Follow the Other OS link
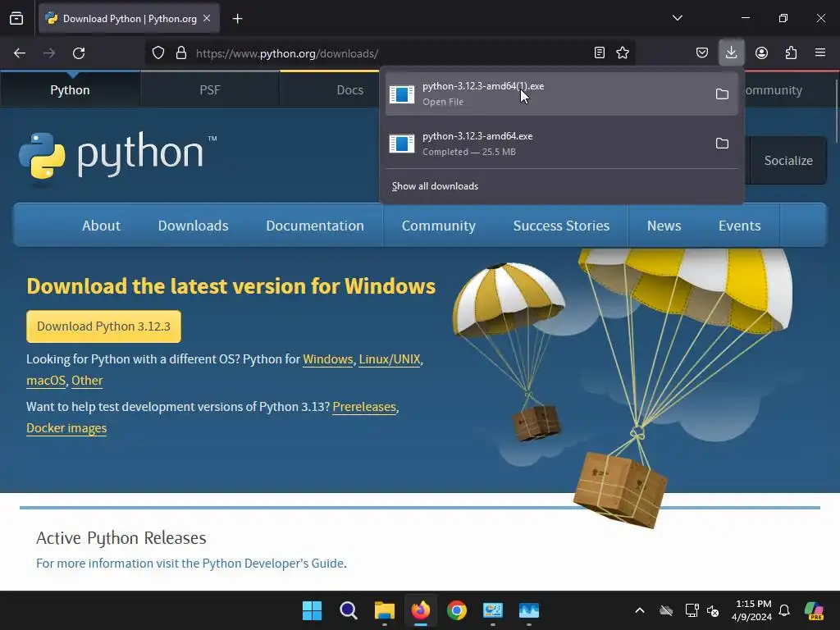This screenshot has height=630, width=840. point(87,381)
